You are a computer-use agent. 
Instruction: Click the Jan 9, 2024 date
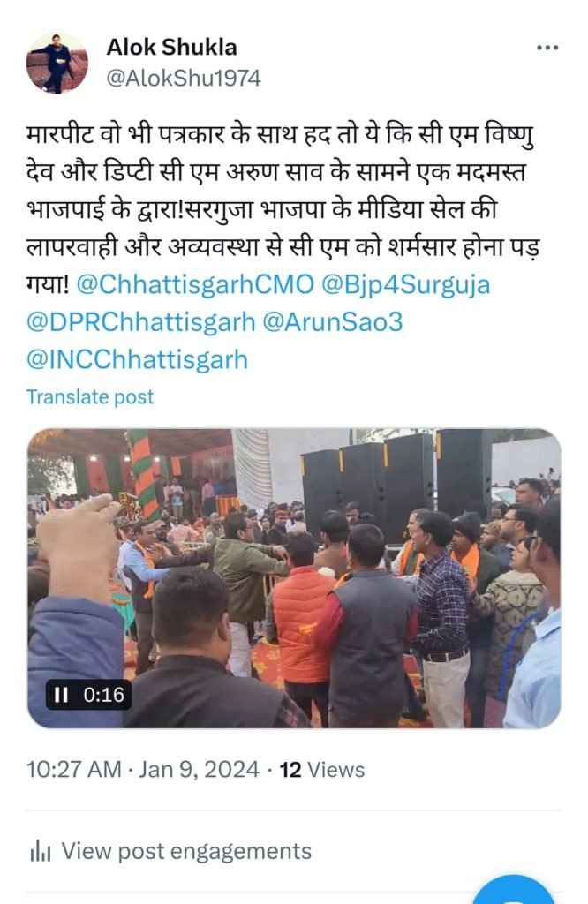click(199, 770)
